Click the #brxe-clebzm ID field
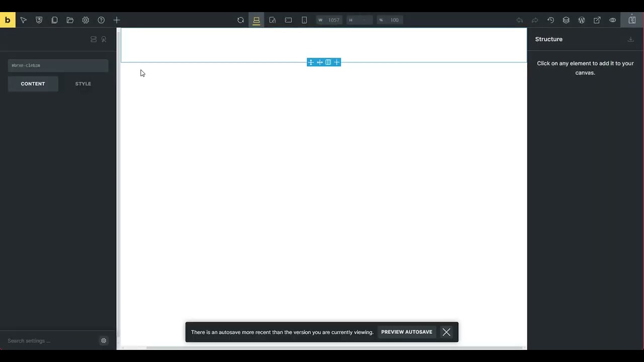 click(58, 65)
